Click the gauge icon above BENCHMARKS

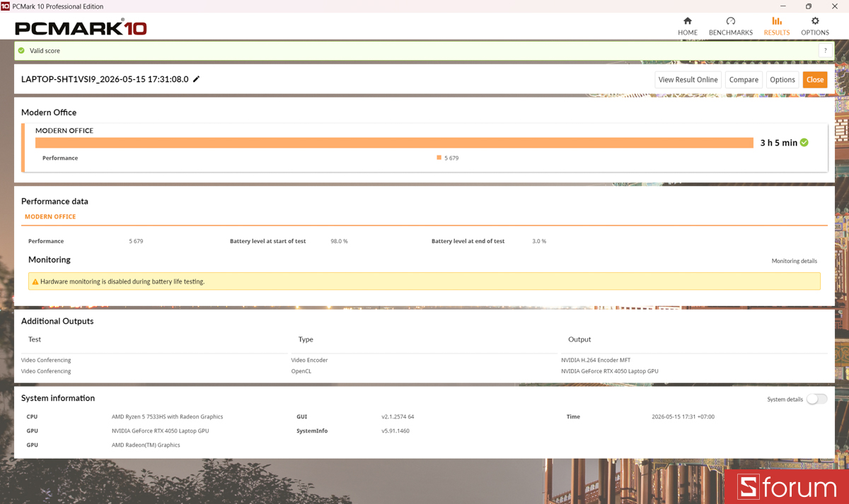(x=731, y=20)
